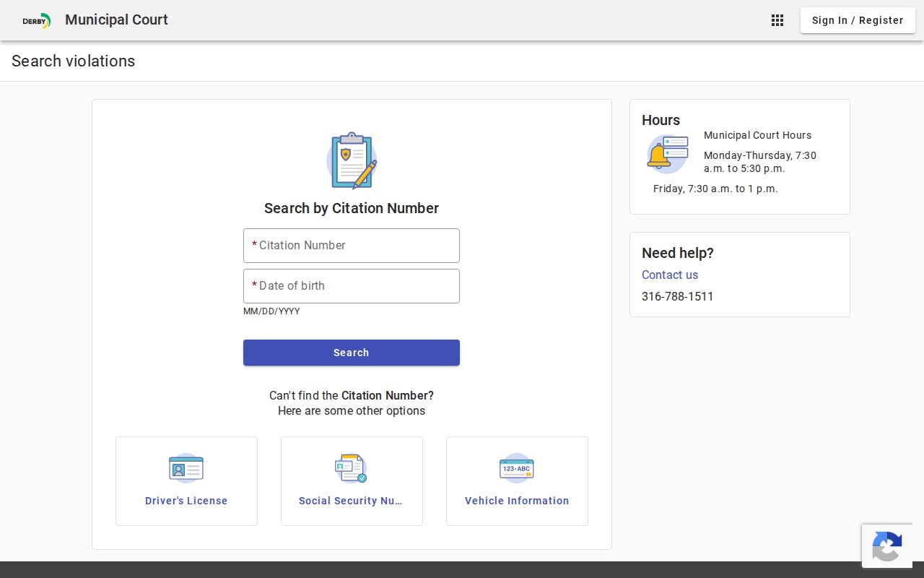
Task: Click the Driver's License card icon
Action: (x=186, y=468)
